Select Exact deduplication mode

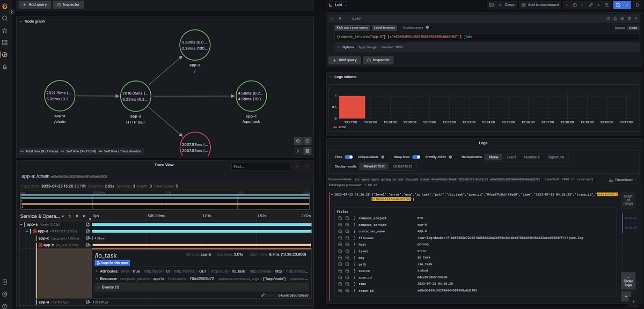click(511, 157)
